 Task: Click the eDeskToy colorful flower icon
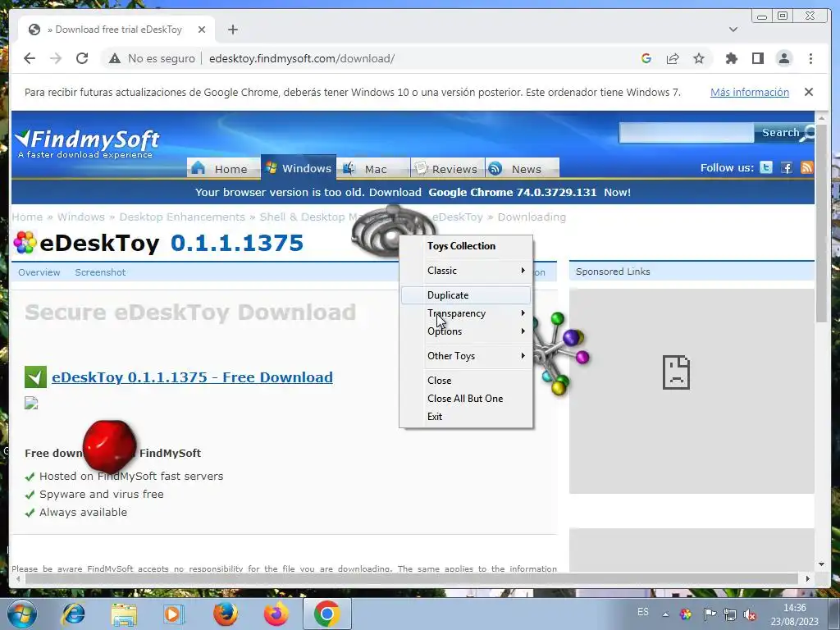(25, 243)
